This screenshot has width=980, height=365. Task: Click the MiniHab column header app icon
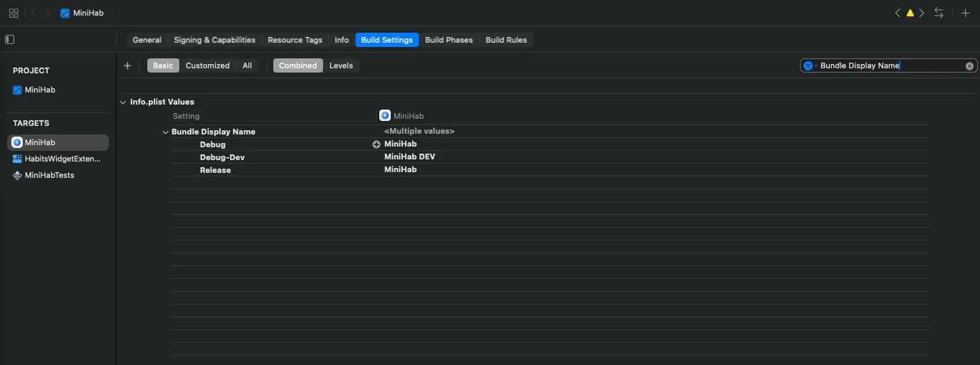385,115
